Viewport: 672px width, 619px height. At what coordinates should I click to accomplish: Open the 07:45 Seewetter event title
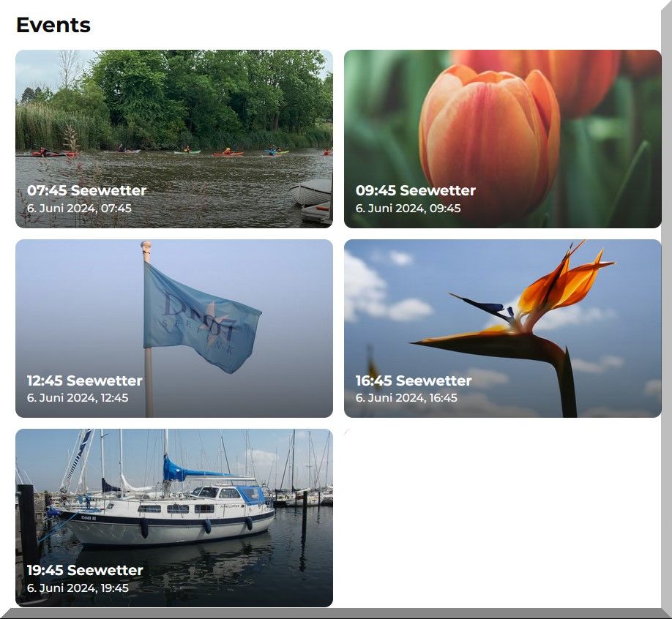(86, 190)
